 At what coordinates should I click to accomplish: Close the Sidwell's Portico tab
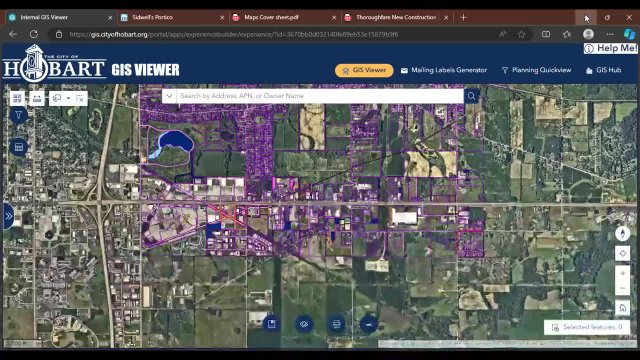222,18
